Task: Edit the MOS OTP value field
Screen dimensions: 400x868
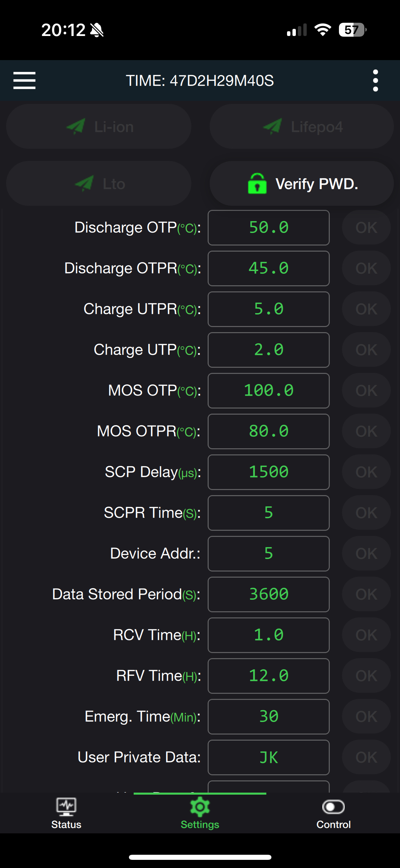Action: (x=268, y=391)
